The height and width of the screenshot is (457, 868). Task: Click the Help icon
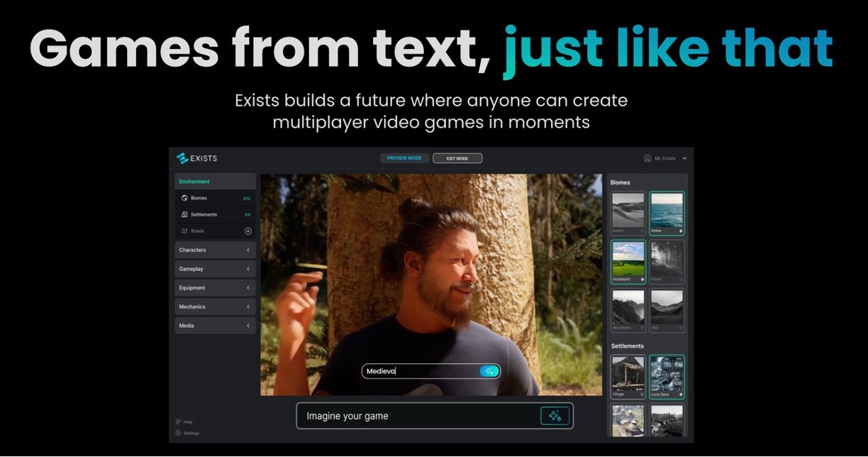coord(178,422)
